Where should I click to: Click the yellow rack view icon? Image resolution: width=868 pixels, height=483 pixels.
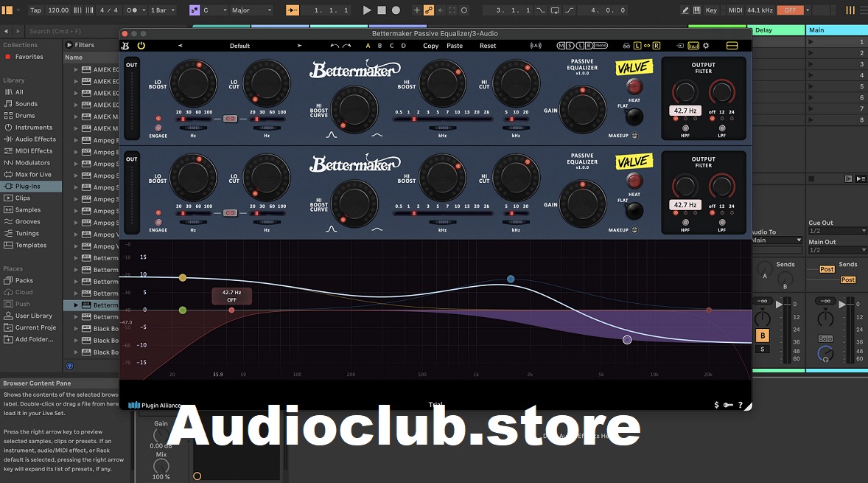(x=732, y=46)
